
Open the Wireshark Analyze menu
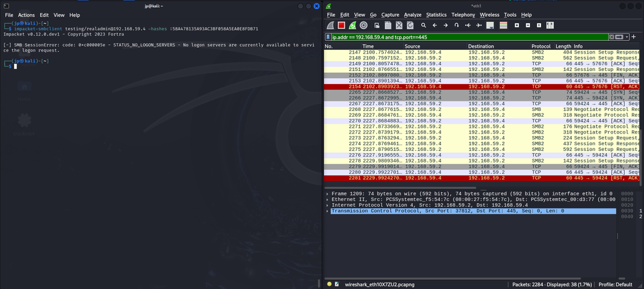coord(413,15)
